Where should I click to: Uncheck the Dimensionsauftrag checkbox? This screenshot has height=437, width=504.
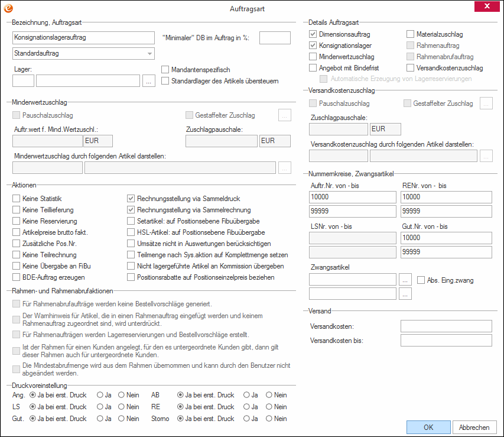[x=313, y=34]
